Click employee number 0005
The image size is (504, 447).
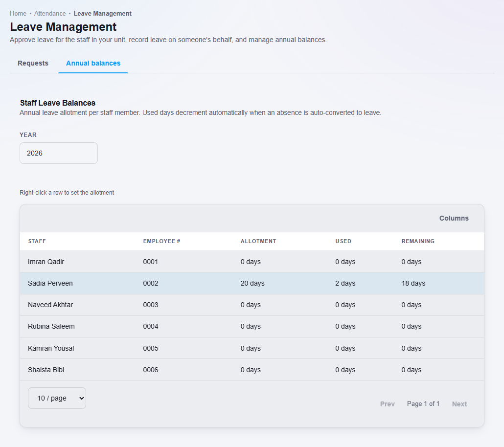pos(151,348)
